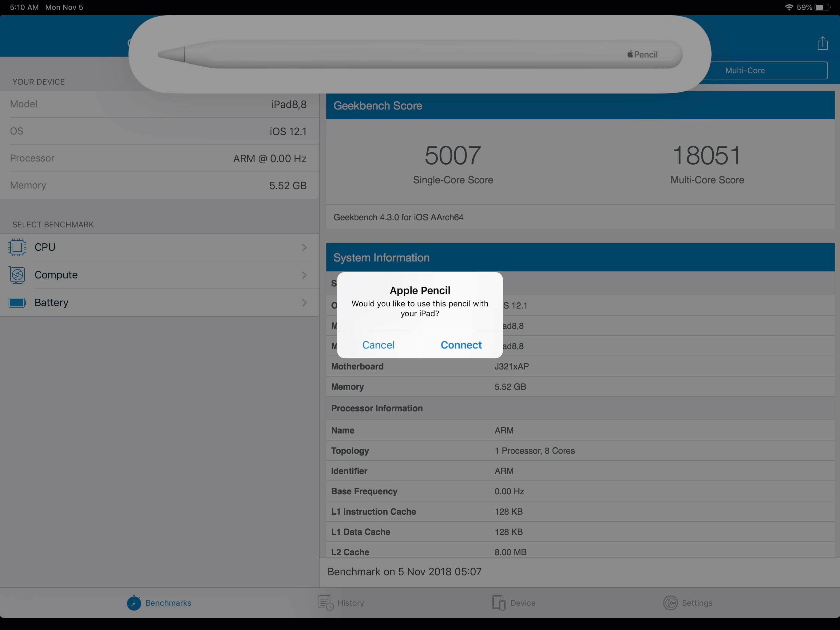Select the Compute benchmark icon
840x630 pixels.
coord(17,275)
